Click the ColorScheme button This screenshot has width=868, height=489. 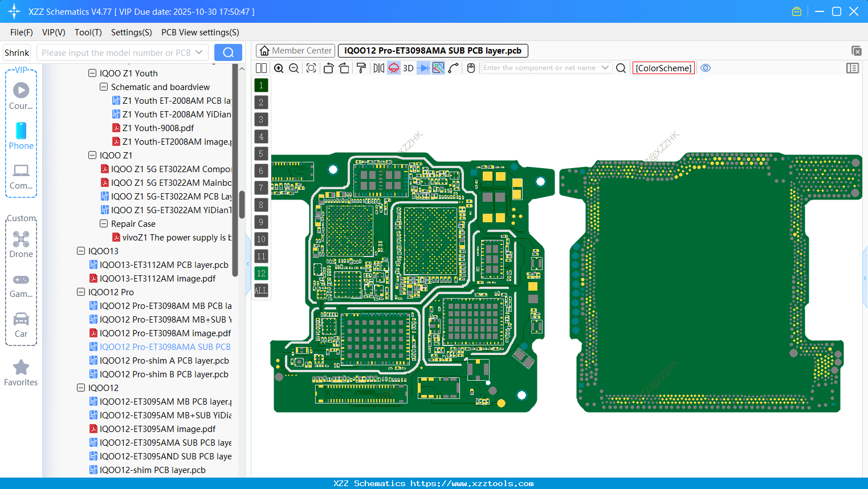pyautogui.click(x=663, y=68)
